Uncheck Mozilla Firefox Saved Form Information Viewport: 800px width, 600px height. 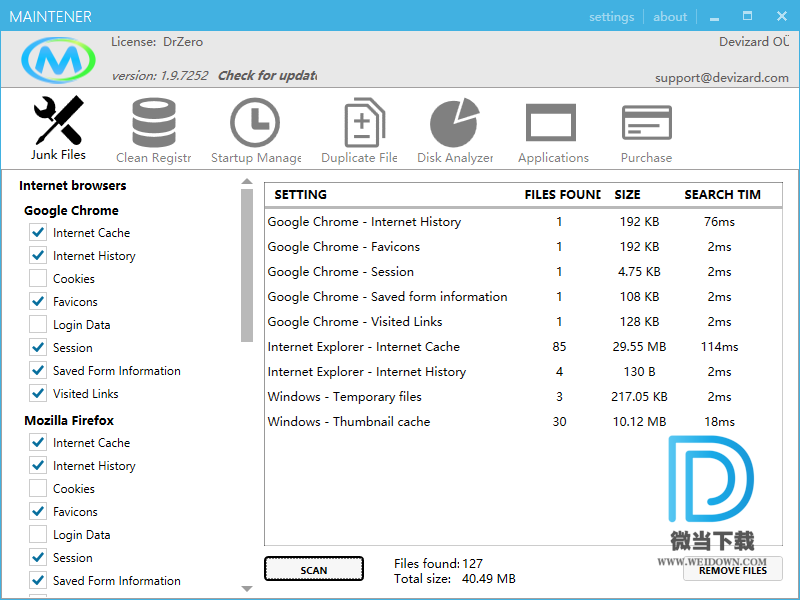38,580
